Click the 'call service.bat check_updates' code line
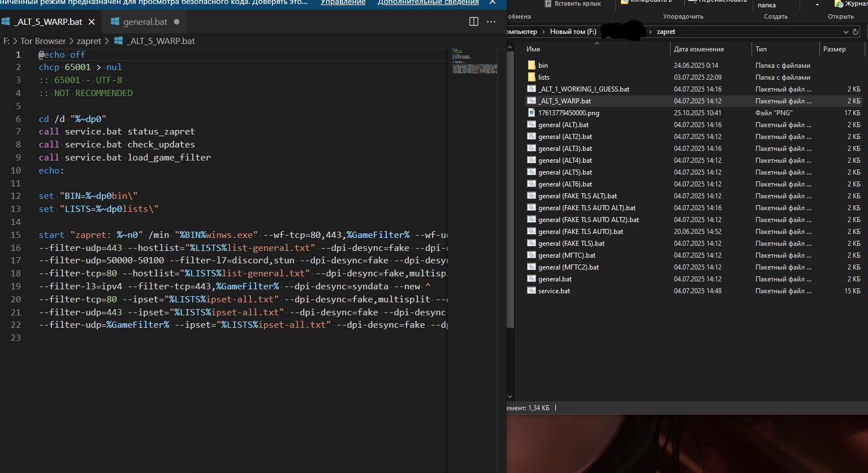The image size is (868, 473). [117, 144]
